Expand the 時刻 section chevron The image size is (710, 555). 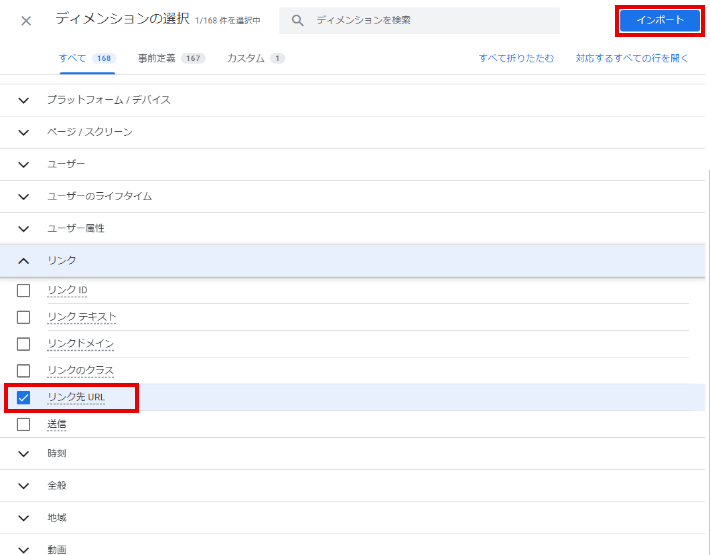[x=24, y=454]
